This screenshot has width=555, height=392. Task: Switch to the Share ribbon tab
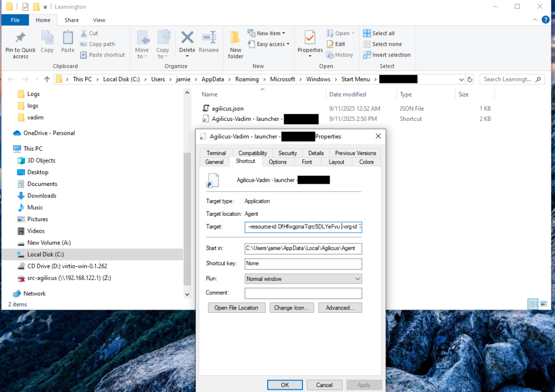[72, 20]
